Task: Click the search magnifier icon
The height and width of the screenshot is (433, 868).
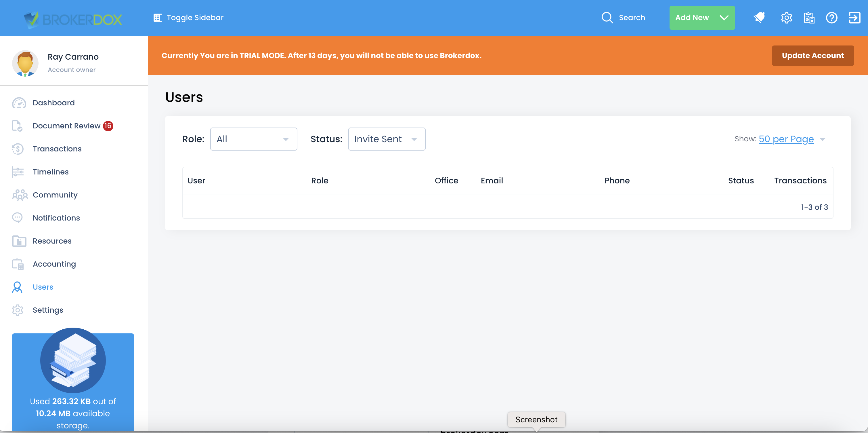Action: (607, 18)
